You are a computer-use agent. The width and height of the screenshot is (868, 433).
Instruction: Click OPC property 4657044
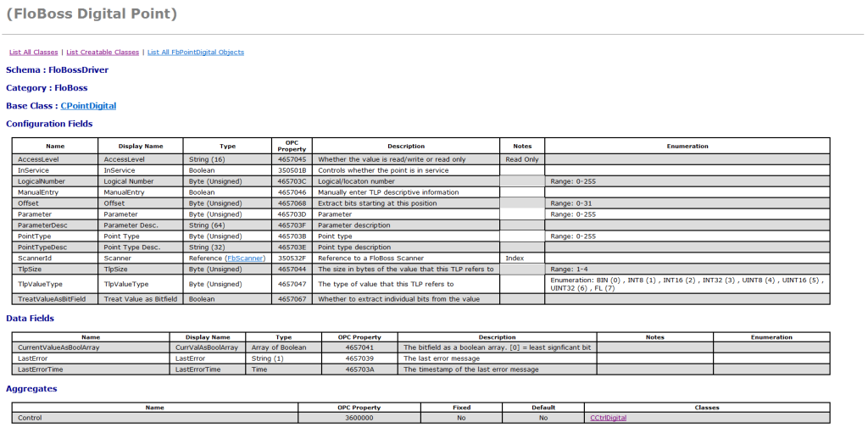(292, 269)
